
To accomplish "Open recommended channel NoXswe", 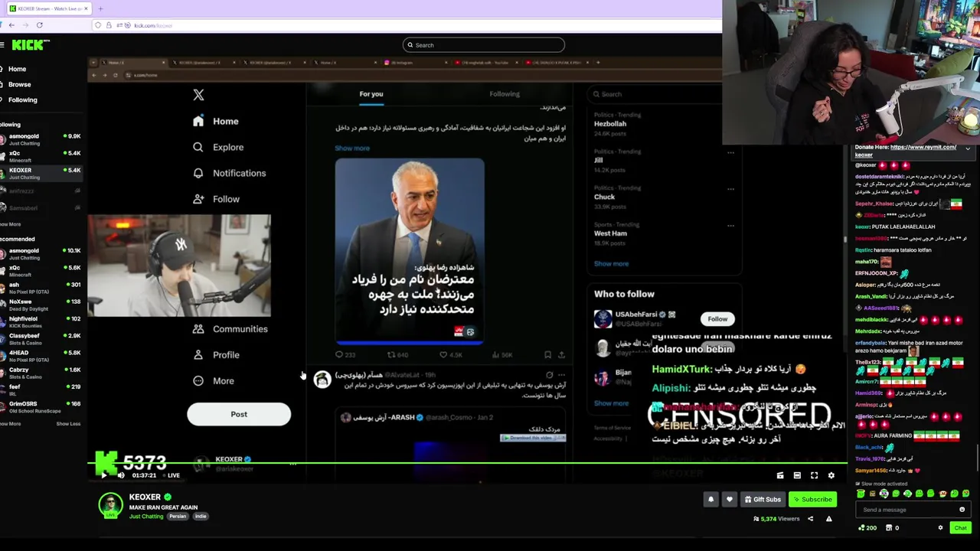I will [41, 305].
